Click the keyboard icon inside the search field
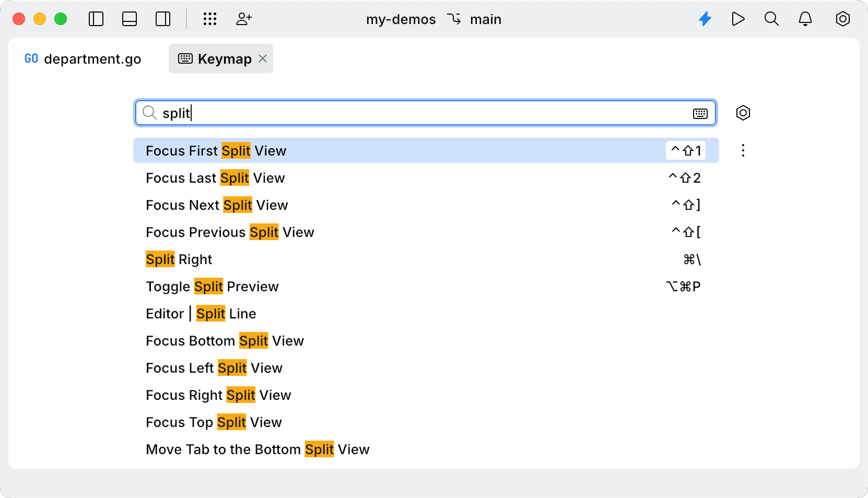868x498 pixels. click(x=700, y=113)
